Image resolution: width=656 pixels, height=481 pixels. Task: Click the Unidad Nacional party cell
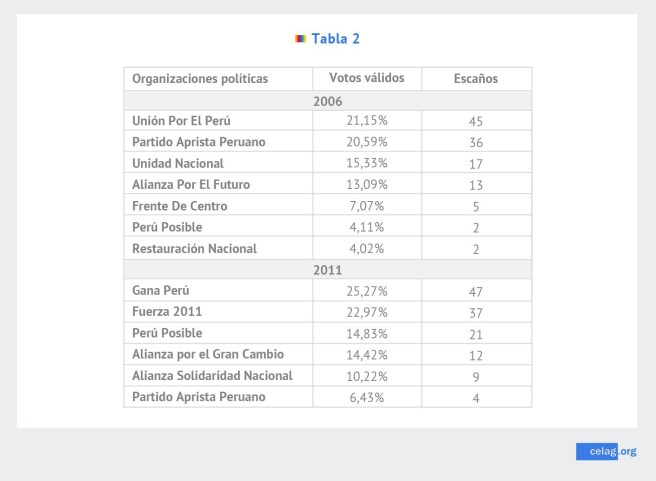coord(178,163)
